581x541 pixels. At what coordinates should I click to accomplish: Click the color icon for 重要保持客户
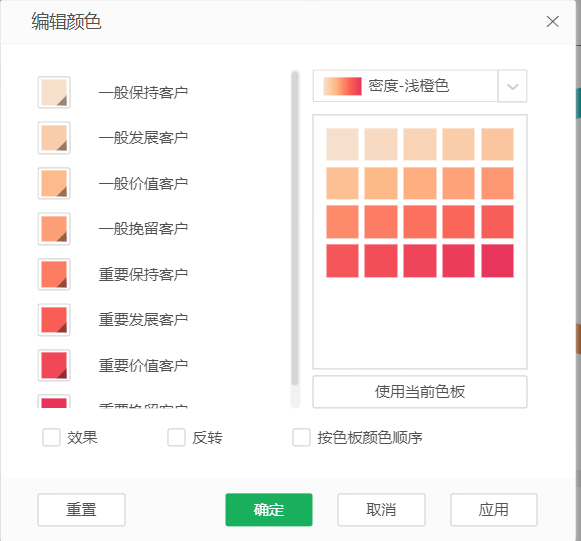[x=54, y=275]
